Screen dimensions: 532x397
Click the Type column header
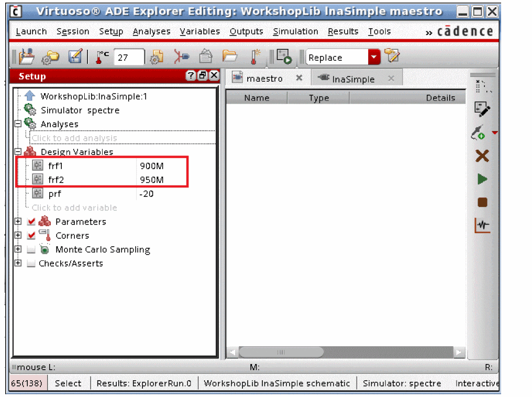click(x=318, y=98)
